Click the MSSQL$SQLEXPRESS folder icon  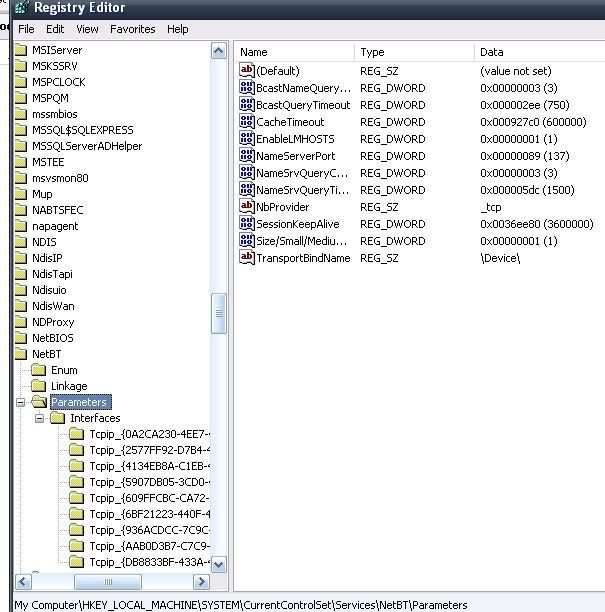point(21,130)
